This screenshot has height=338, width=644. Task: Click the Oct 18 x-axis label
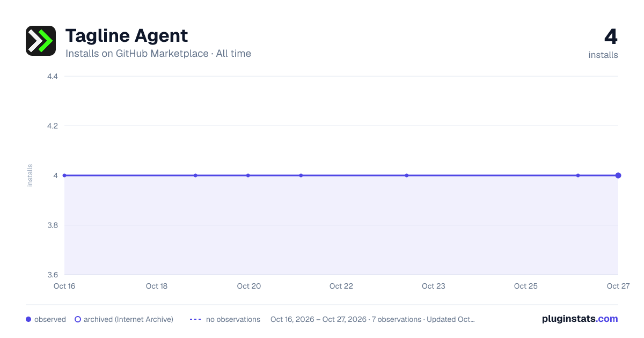tap(157, 286)
